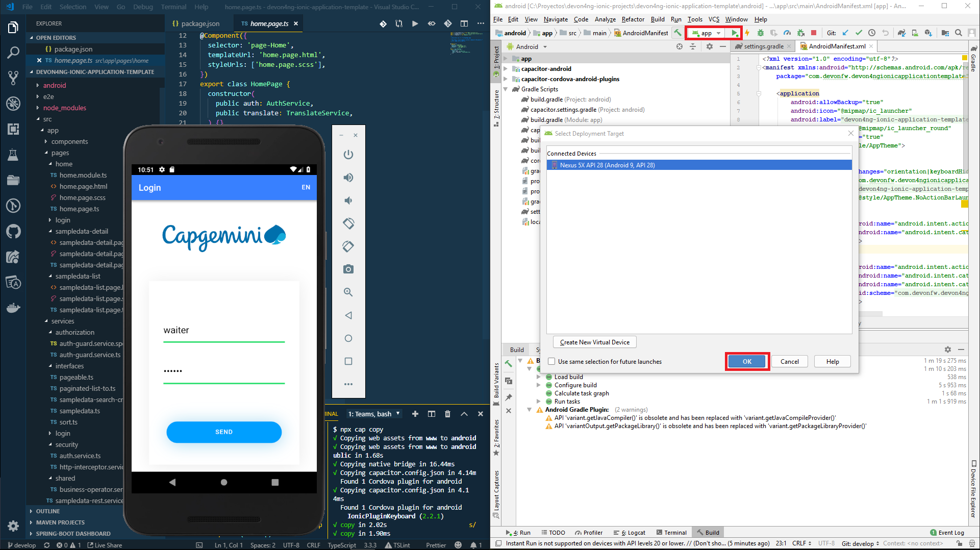
Task: Expand the capacitor-android module
Action: (506, 69)
